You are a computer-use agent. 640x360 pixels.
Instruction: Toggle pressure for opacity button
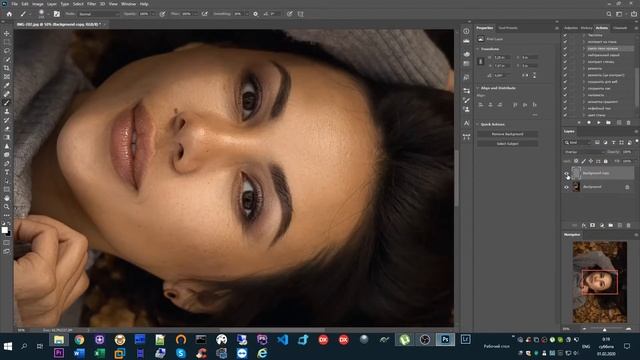162,14
